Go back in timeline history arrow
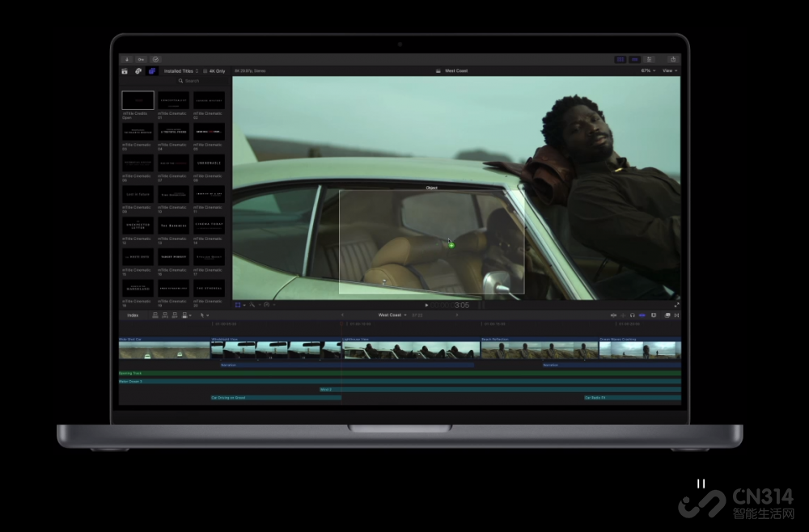The width and height of the screenshot is (809, 532). click(x=342, y=315)
